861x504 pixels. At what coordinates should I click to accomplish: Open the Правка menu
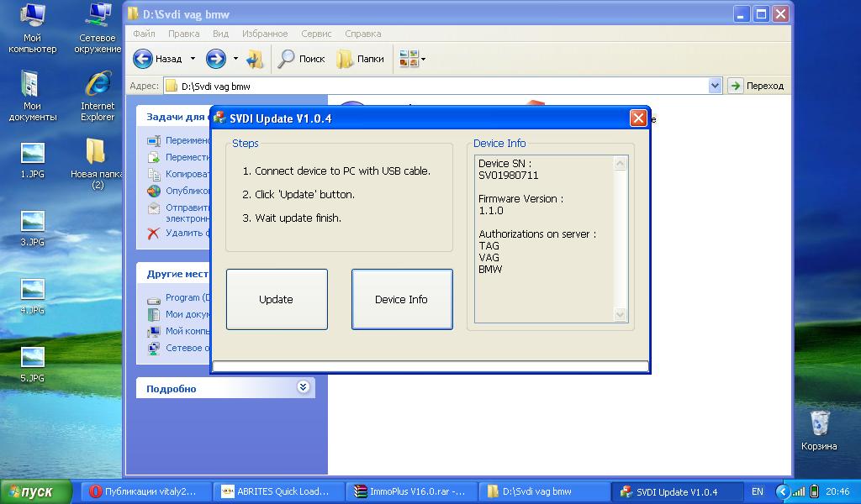[183, 34]
